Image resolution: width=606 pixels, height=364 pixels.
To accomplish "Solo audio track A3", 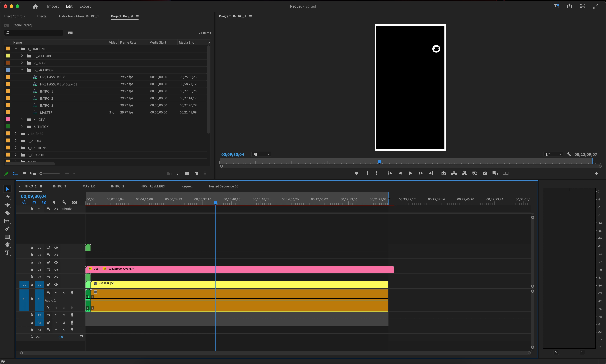I will coord(64,323).
